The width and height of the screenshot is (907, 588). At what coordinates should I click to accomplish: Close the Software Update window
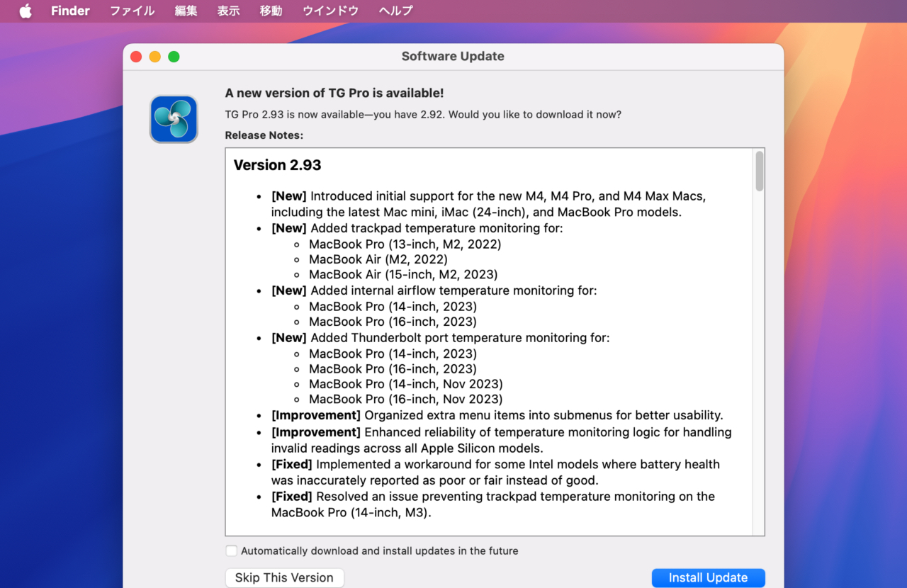pyautogui.click(x=136, y=57)
